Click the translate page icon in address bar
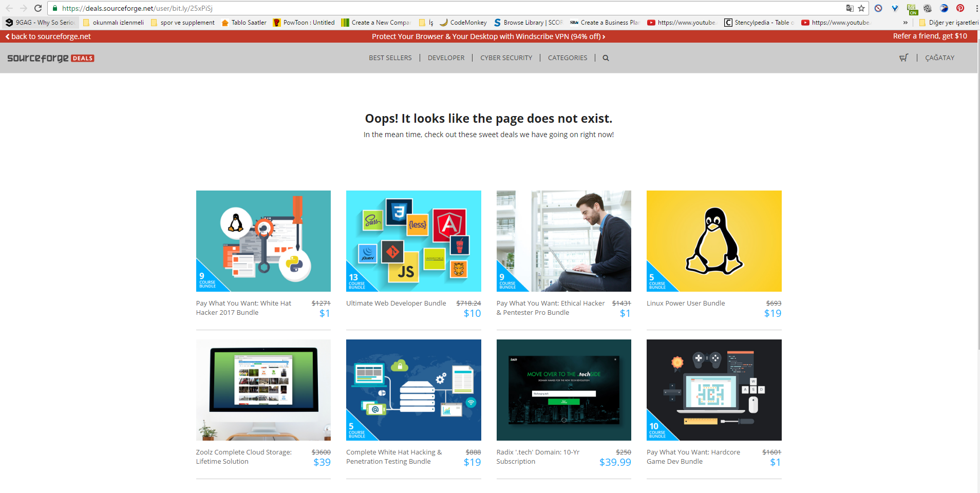Image resolution: width=980 pixels, height=493 pixels. pyautogui.click(x=850, y=8)
